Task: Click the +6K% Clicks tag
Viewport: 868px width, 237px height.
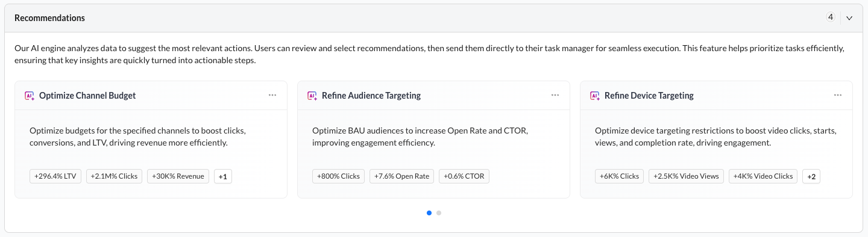Action: pyautogui.click(x=619, y=176)
